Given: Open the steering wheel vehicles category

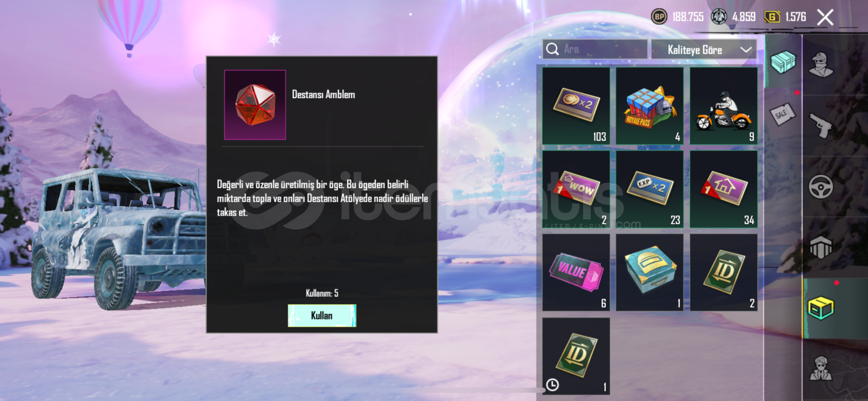Looking at the screenshot, I should [821, 187].
